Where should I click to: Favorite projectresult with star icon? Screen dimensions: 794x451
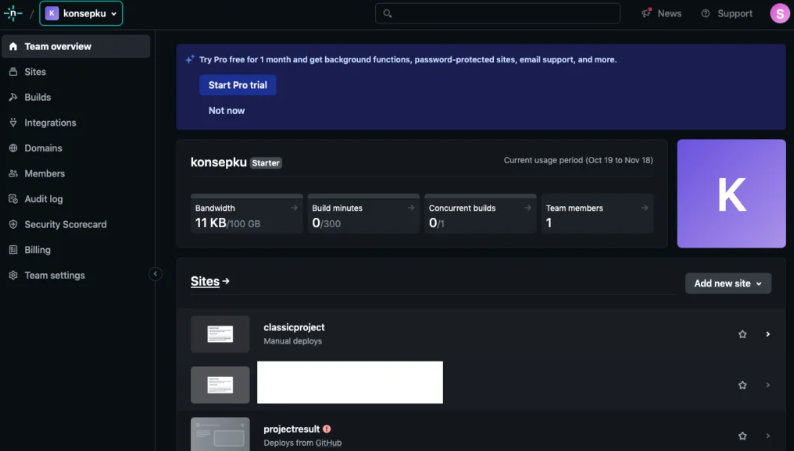coord(742,436)
